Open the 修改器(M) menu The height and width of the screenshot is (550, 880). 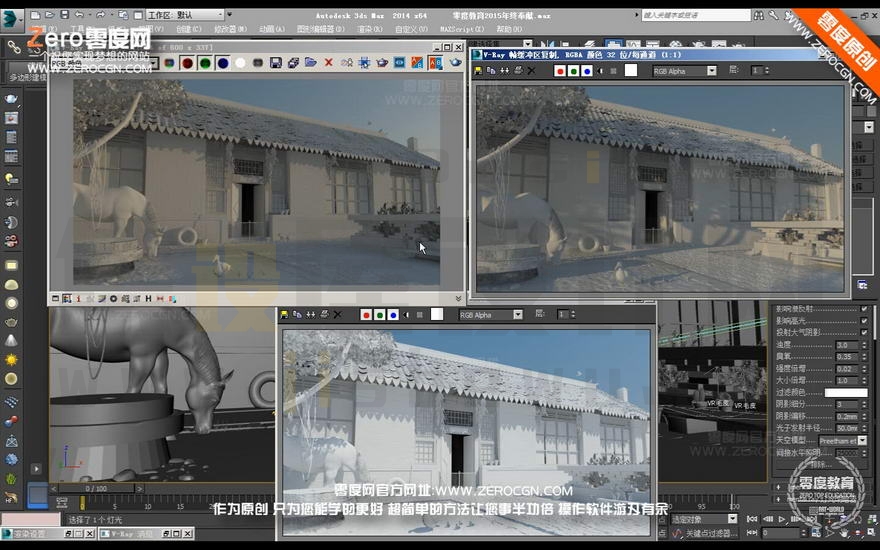230,29
